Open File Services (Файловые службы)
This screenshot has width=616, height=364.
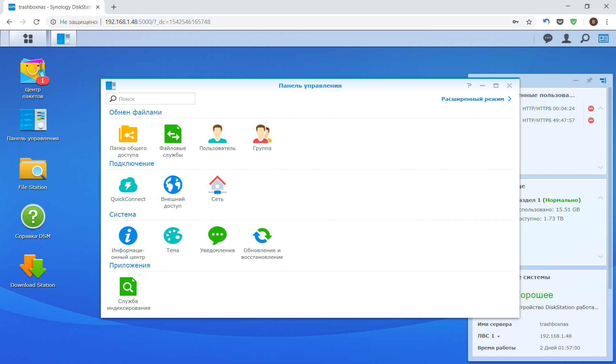(x=173, y=141)
